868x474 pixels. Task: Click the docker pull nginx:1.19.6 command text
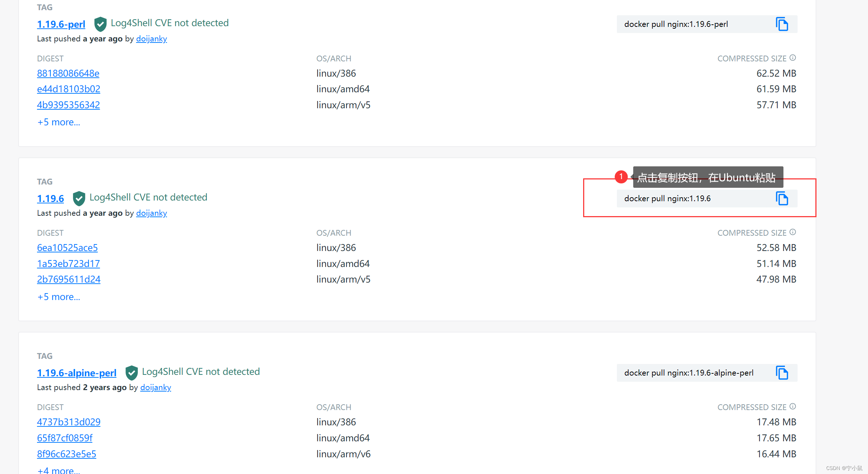tap(667, 199)
